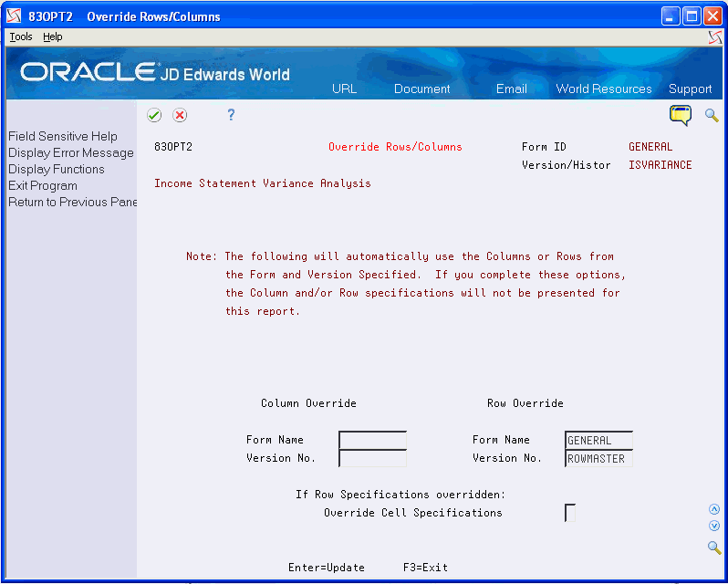Click Column Override Form Name field
Screen dimensions: 728x584
tap(373, 440)
